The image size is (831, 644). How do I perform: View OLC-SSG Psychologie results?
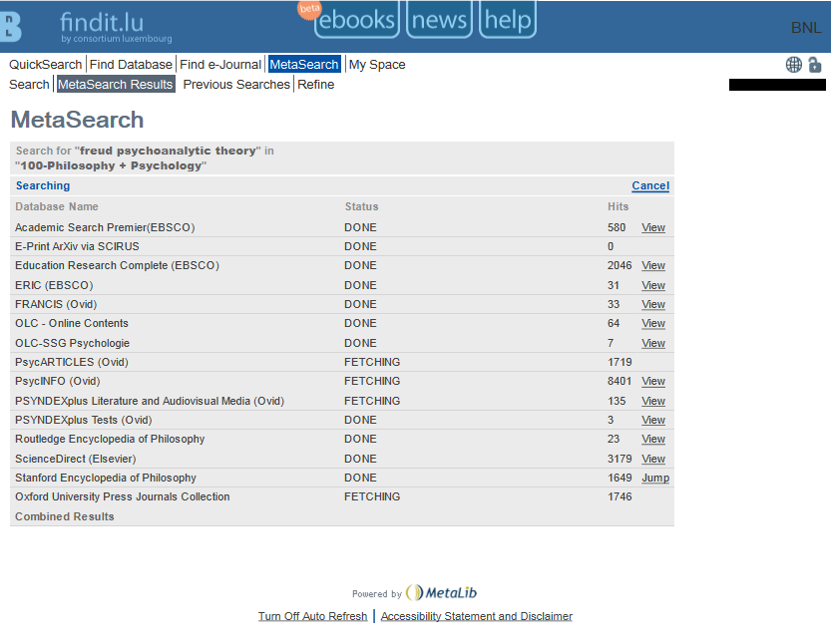[653, 343]
